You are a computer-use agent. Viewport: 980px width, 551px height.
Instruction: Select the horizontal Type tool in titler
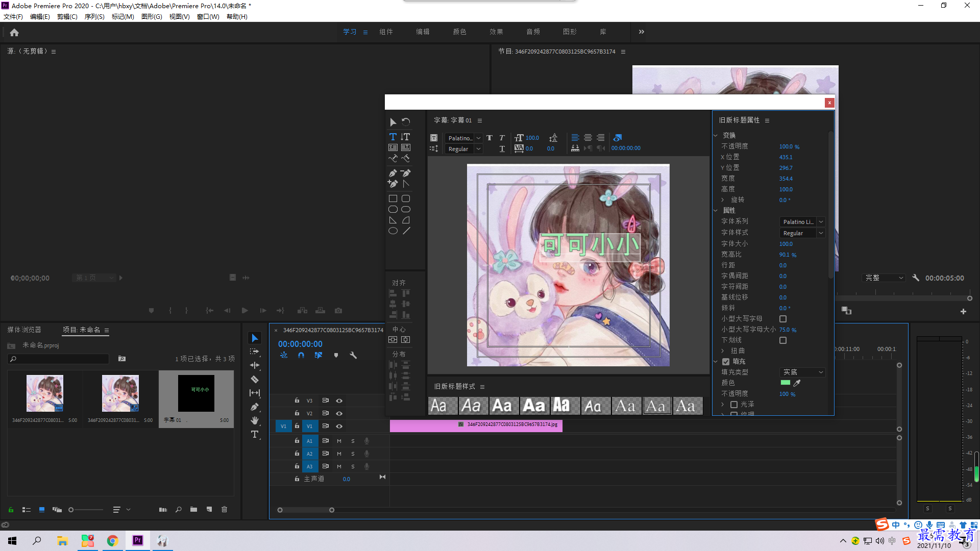point(393,137)
